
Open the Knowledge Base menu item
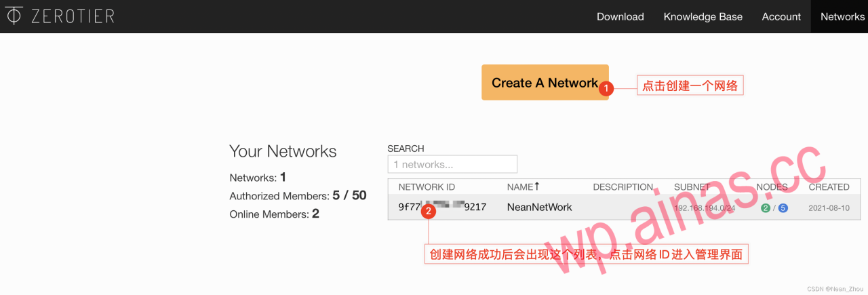[x=703, y=16]
